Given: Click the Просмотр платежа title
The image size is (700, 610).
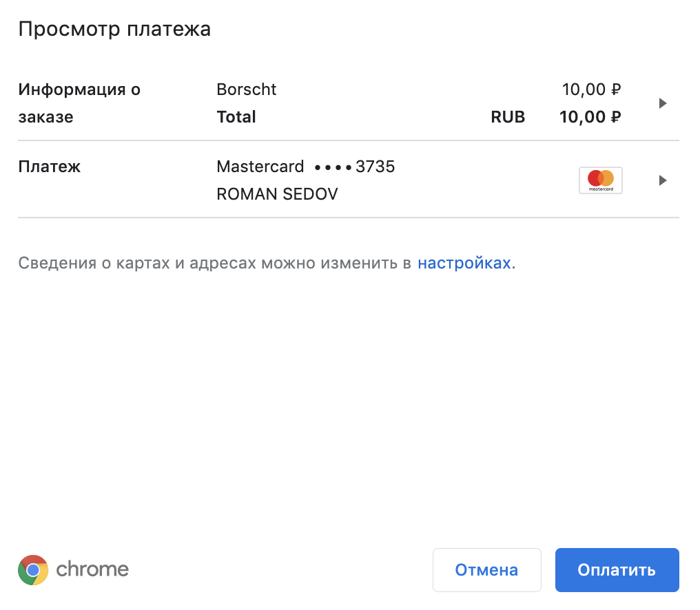Looking at the screenshot, I should [x=114, y=28].
